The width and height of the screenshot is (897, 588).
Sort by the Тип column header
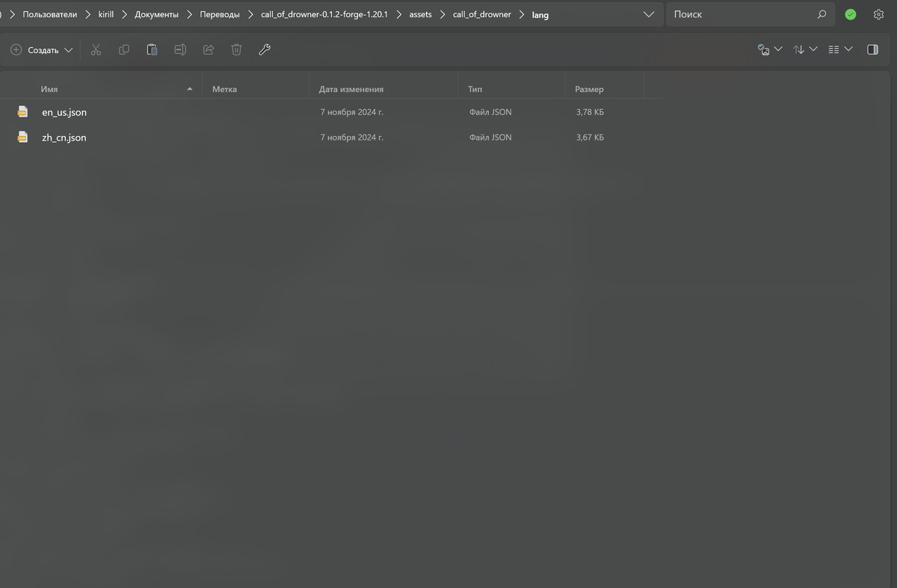[x=475, y=89]
